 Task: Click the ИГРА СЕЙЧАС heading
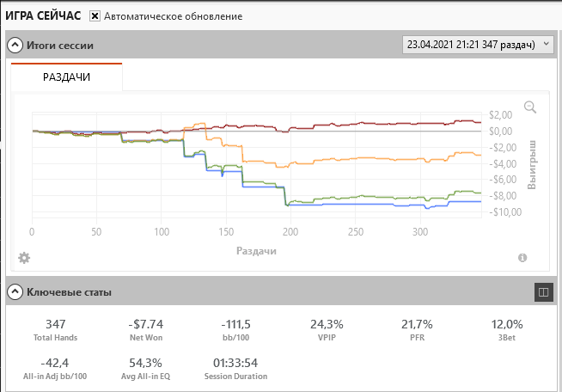(x=43, y=16)
